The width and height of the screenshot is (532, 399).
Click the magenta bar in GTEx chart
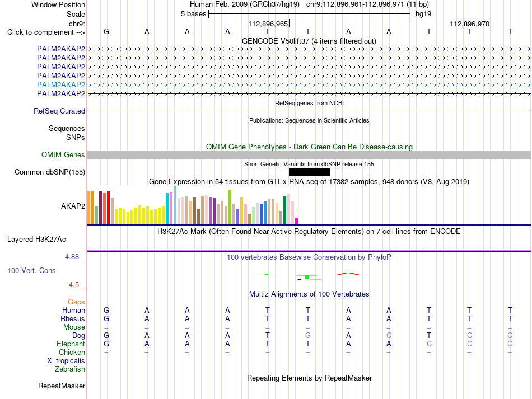[297, 221]
